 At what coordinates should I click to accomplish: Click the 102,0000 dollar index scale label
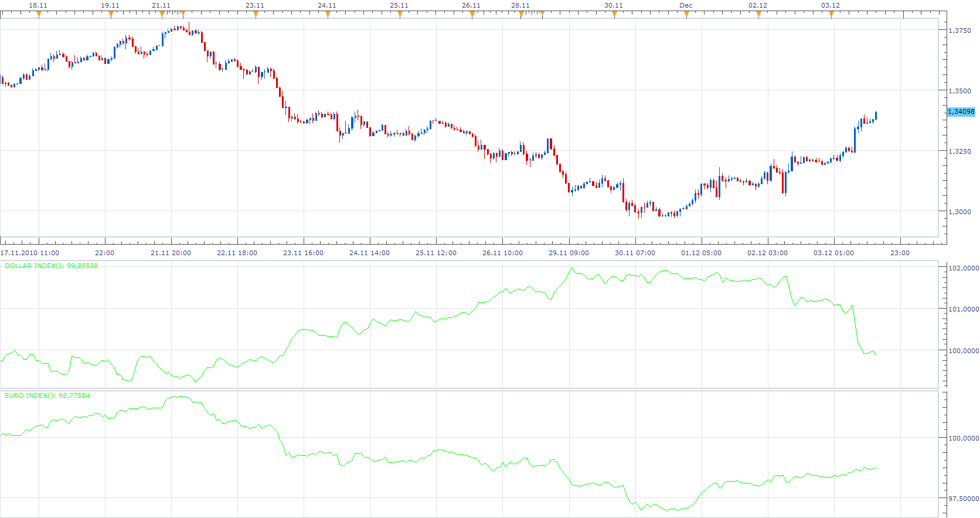coord(963,268)
